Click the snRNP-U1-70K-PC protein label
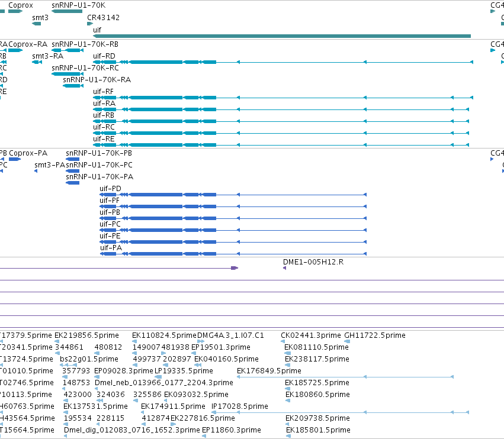Image resolution: width=504 pixels, height=439 pixels. [99, 165]
